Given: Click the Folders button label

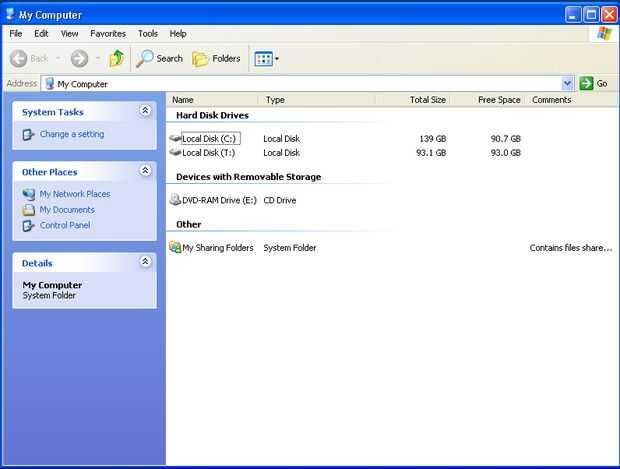Looking at the screenshot, I should click(226, 59).
